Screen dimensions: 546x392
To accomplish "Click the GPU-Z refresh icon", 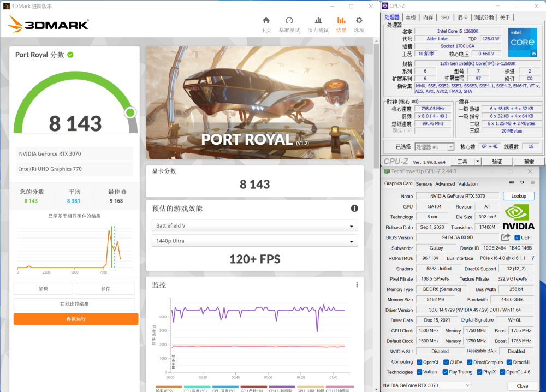I will [521, 183].
